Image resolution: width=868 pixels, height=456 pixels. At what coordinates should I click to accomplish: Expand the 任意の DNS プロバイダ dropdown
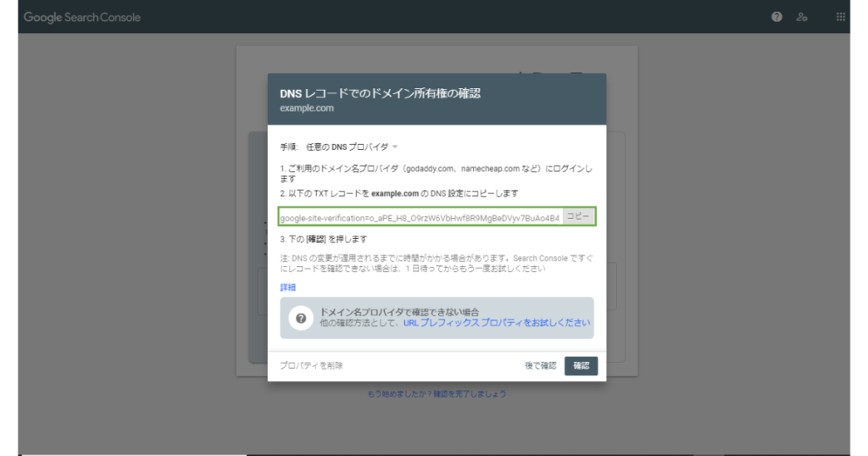(352, 147)
